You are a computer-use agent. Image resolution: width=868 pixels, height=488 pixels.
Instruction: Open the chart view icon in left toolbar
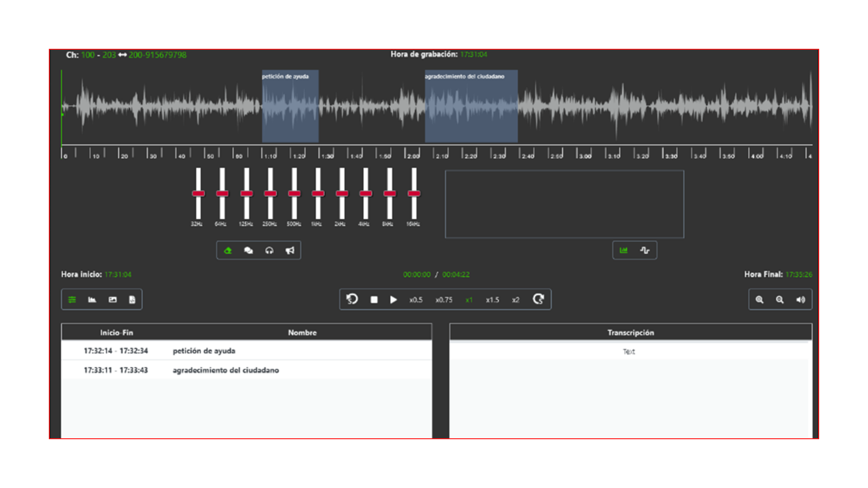pos(92,300)
